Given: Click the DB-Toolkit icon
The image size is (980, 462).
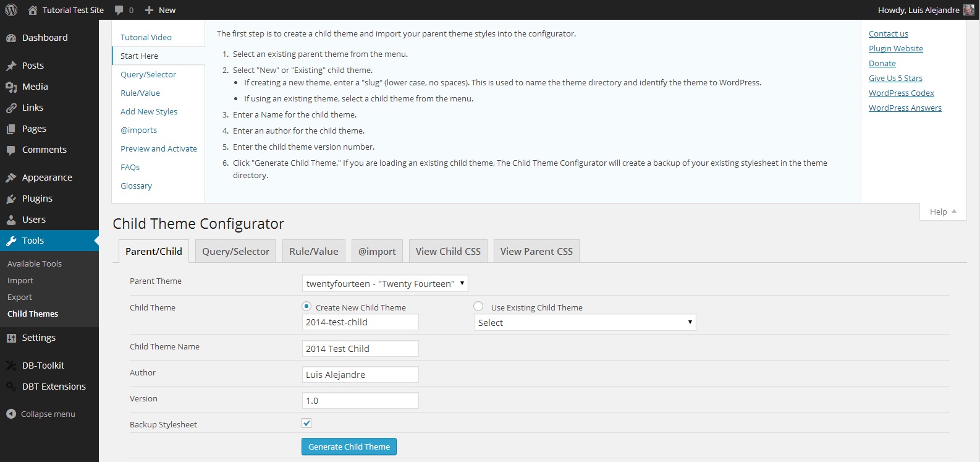Looking at the screenshot, I should (x=11, y=366).
